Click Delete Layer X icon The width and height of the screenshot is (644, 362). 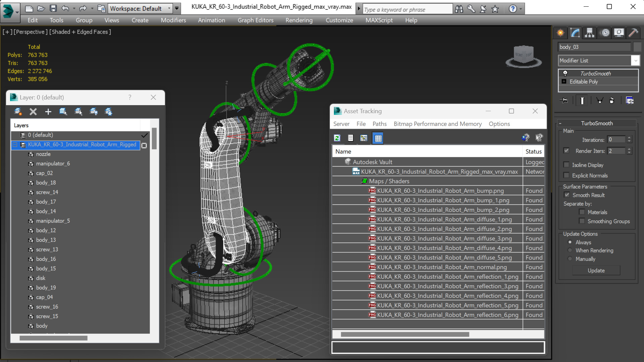(33, 112)
